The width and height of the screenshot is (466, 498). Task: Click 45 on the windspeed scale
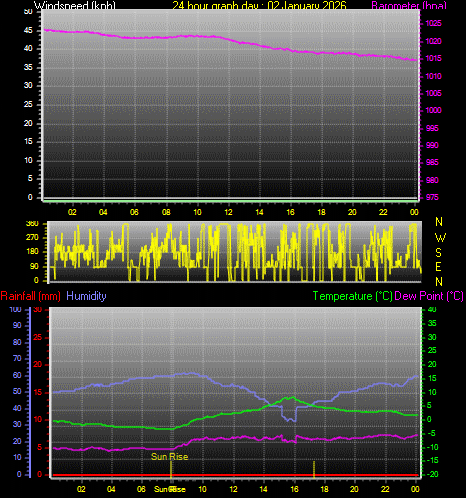28,31
